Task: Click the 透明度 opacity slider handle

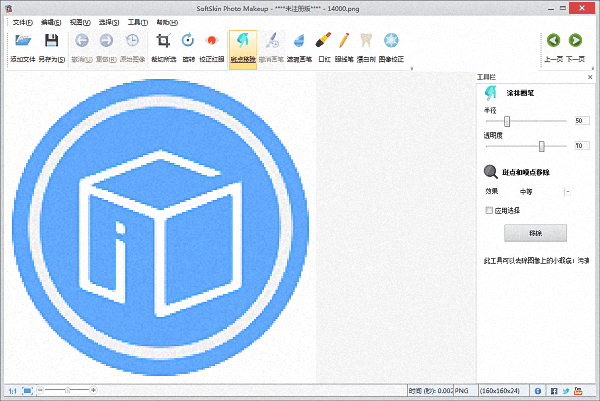Action: (x=541, y=146)
